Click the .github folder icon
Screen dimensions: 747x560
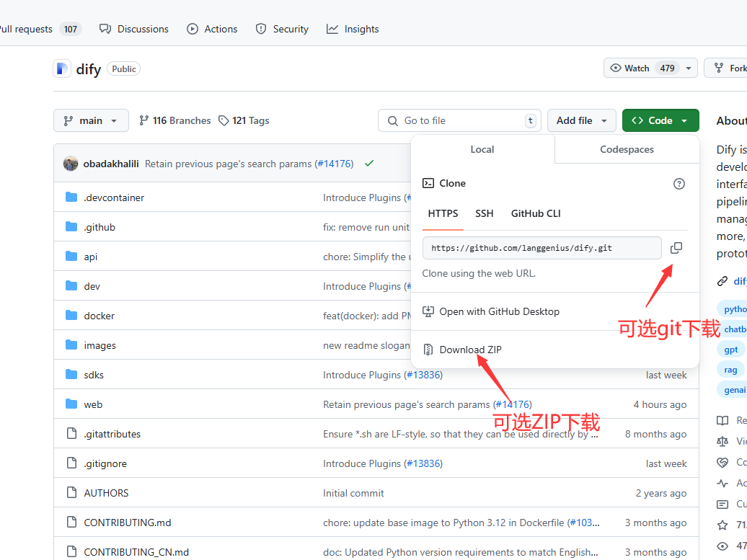tap(71, 226)
